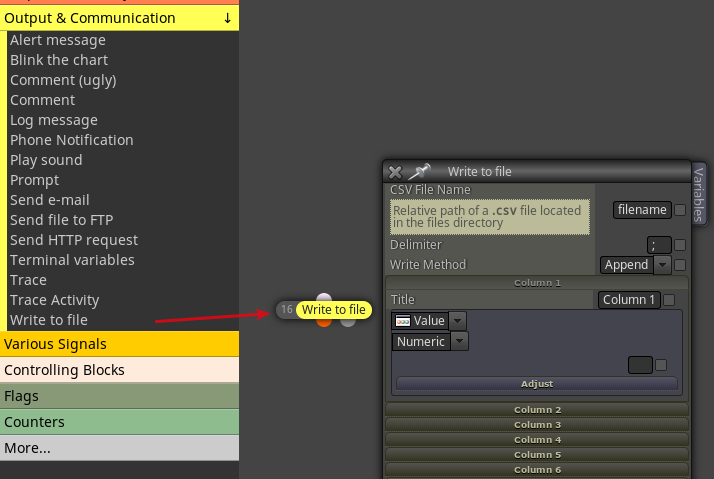Select Send HTTP request block
Screen dimensions: 714x479
coord(74,240)
